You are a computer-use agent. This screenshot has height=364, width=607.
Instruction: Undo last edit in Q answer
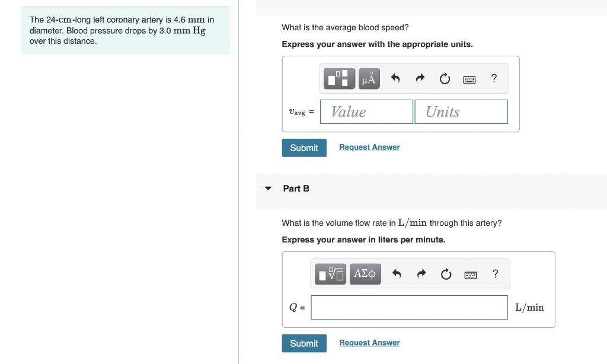(x=397, y=274)
